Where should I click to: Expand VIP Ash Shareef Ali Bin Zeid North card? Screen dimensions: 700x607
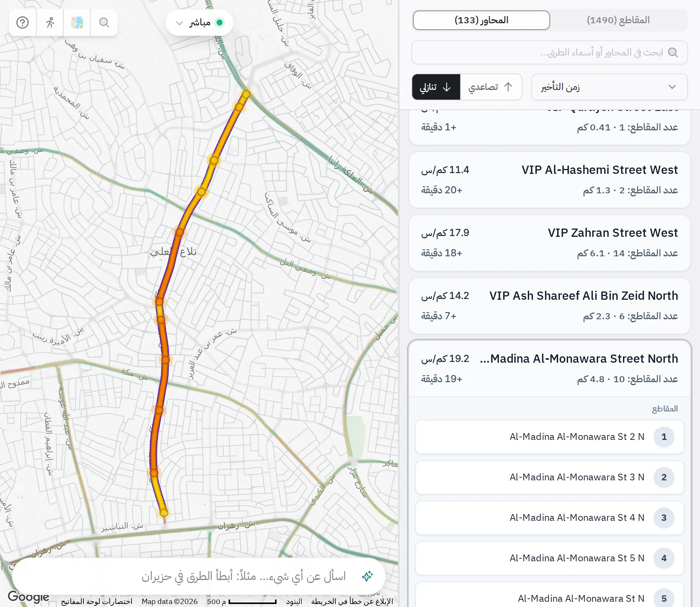pos(549,306)
